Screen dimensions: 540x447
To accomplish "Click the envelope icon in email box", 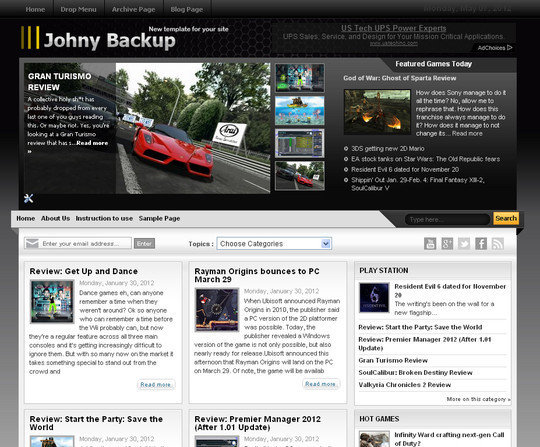I will (x=32, y=243).
